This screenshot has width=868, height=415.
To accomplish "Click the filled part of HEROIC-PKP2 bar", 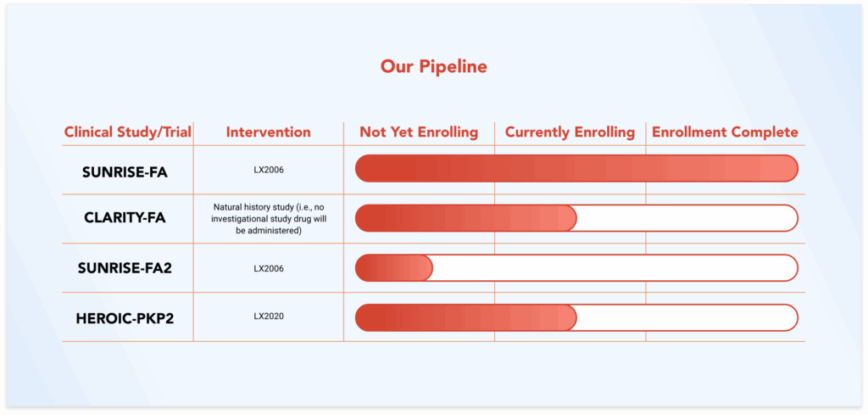I will [465, 317].
